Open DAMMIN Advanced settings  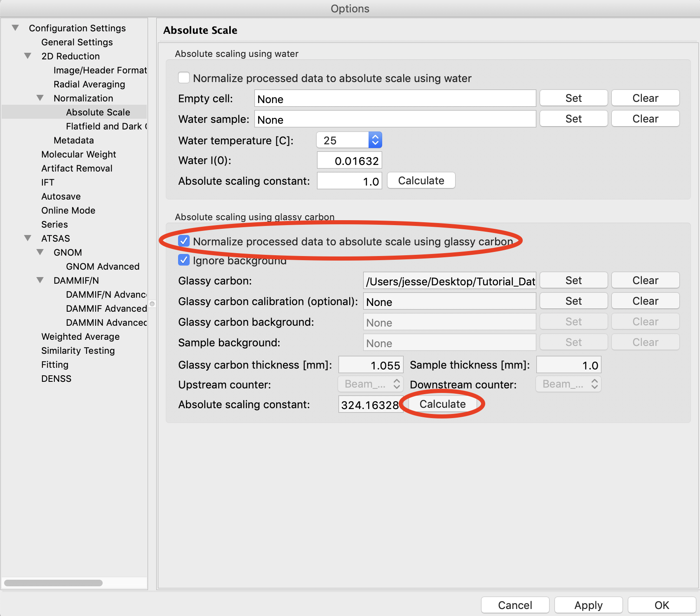(106, 322)
